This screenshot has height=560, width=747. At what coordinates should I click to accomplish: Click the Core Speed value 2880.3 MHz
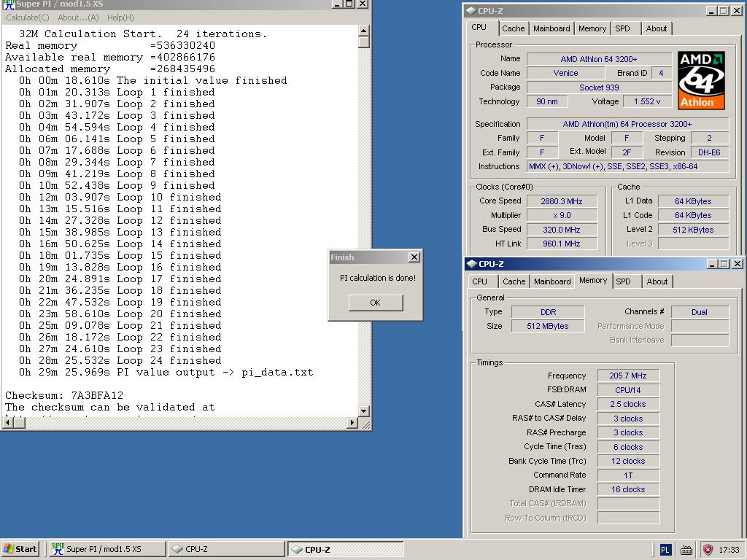pos(562,201)
